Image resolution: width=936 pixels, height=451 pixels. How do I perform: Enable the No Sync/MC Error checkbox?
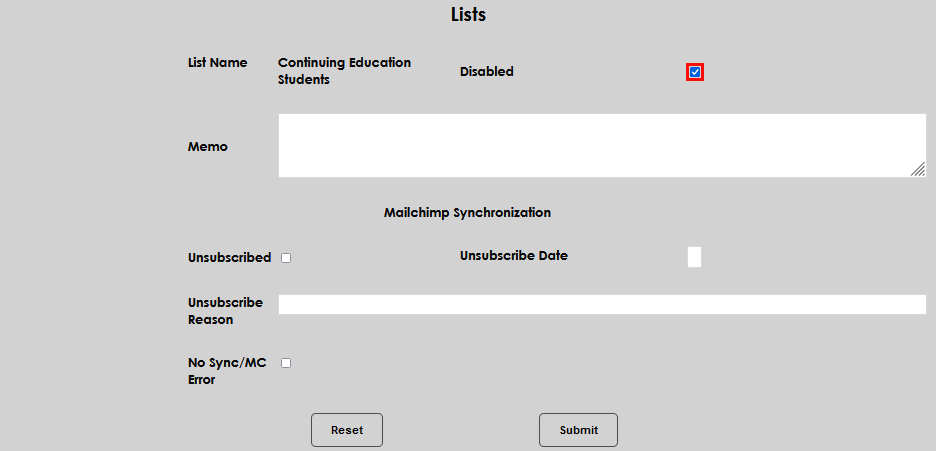click(x=286, y=363)
